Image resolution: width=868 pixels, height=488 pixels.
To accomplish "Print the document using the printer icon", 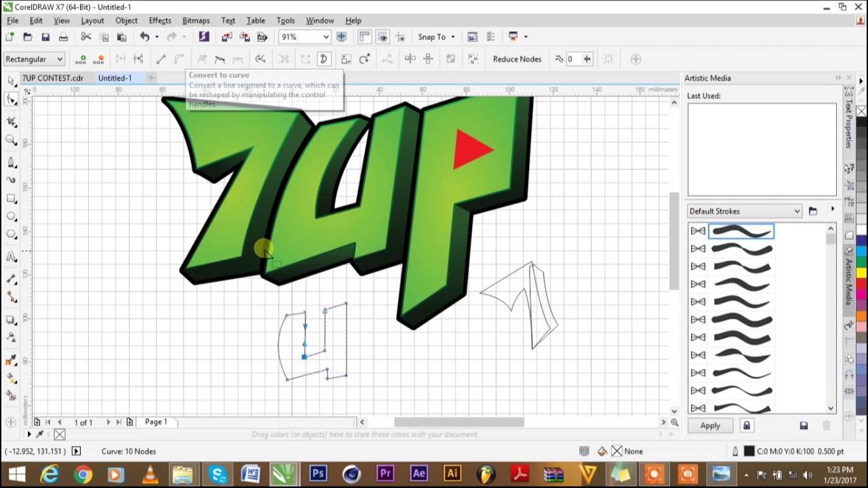I will click(63, 37).
